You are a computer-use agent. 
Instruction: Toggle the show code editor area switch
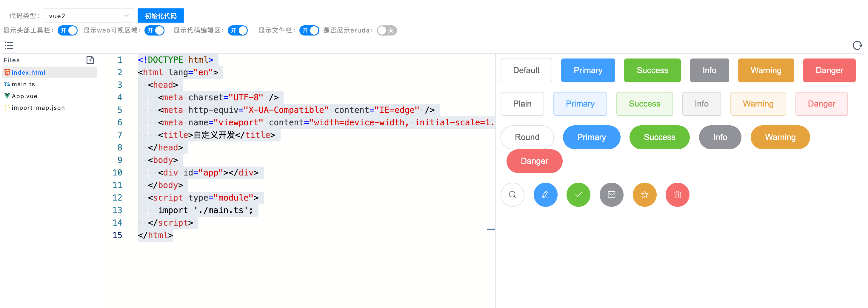pyautogui.click(x=238, y=30)
